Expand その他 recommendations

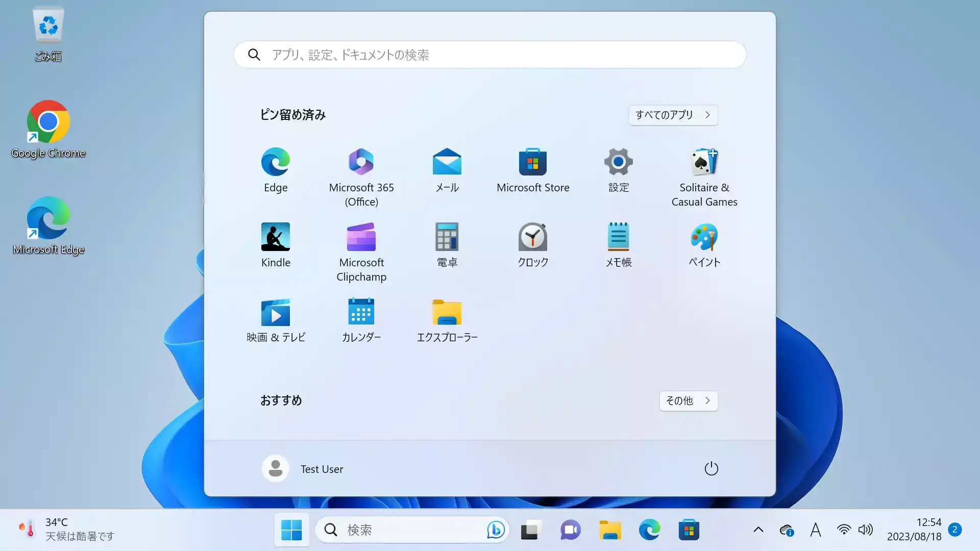[688, 400]
